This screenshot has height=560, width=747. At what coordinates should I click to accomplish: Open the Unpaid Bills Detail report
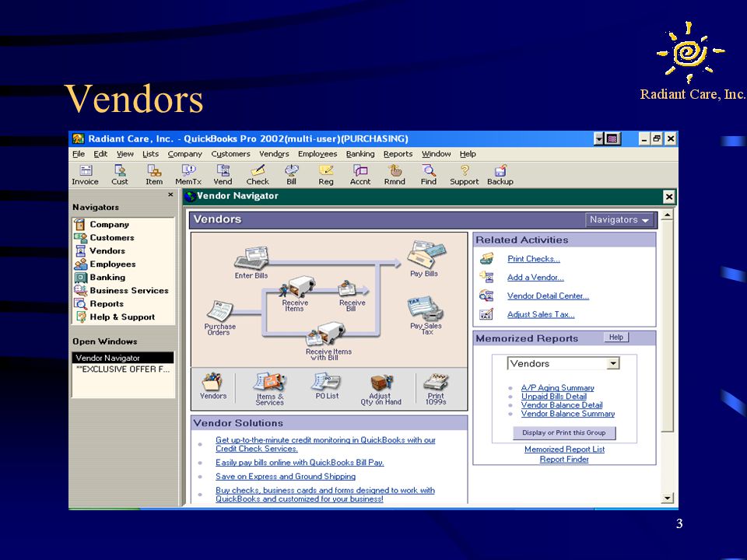[553, 397]
